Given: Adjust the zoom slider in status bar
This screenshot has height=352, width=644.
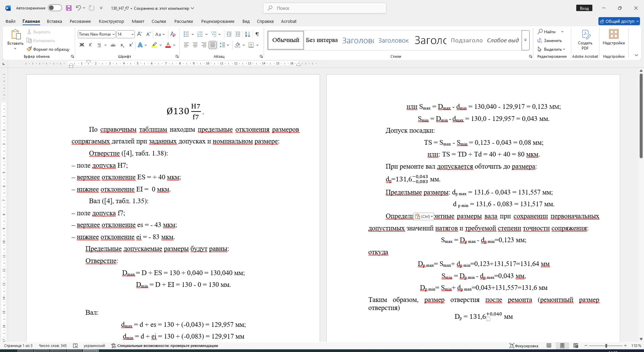Looking at the screenshot, I should point(606,346).
